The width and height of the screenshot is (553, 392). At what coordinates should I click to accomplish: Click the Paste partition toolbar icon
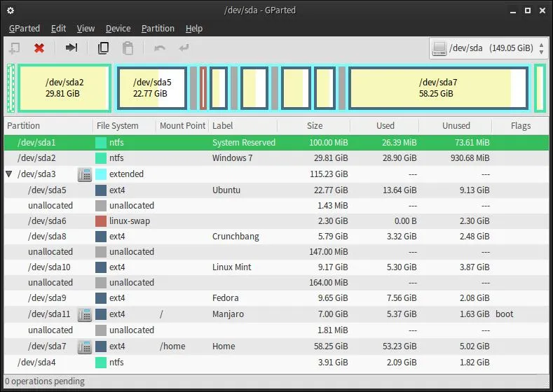click(128, 48)
